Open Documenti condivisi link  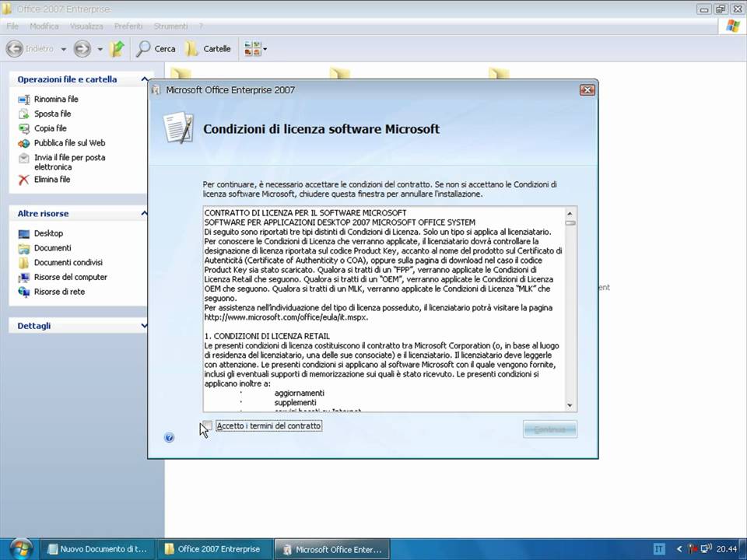coord(68,262)
